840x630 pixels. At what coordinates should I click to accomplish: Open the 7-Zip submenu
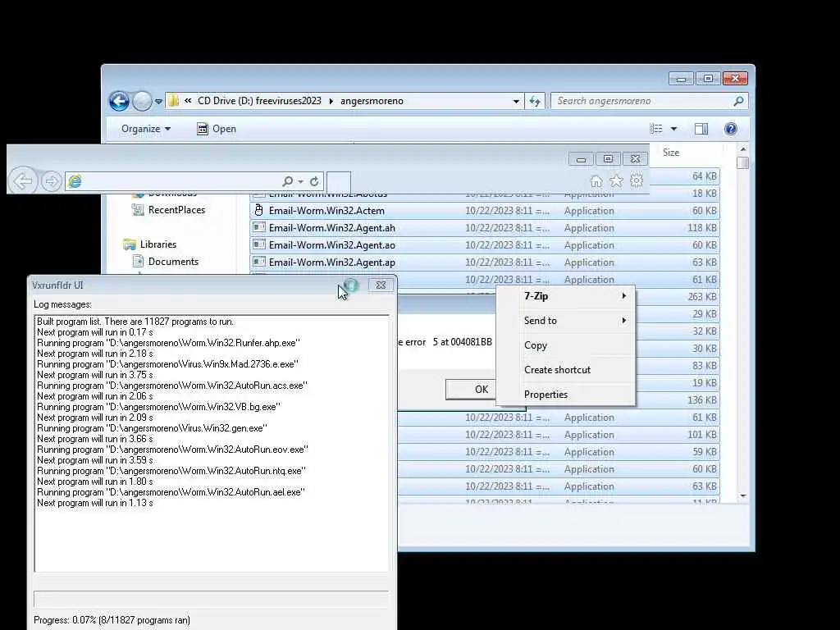pos(566,295)
